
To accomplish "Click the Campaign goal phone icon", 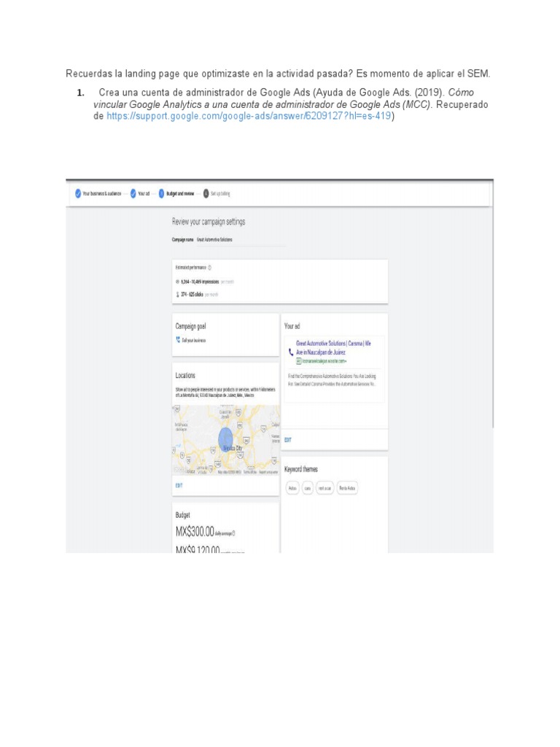I will (x=178, y=340).
